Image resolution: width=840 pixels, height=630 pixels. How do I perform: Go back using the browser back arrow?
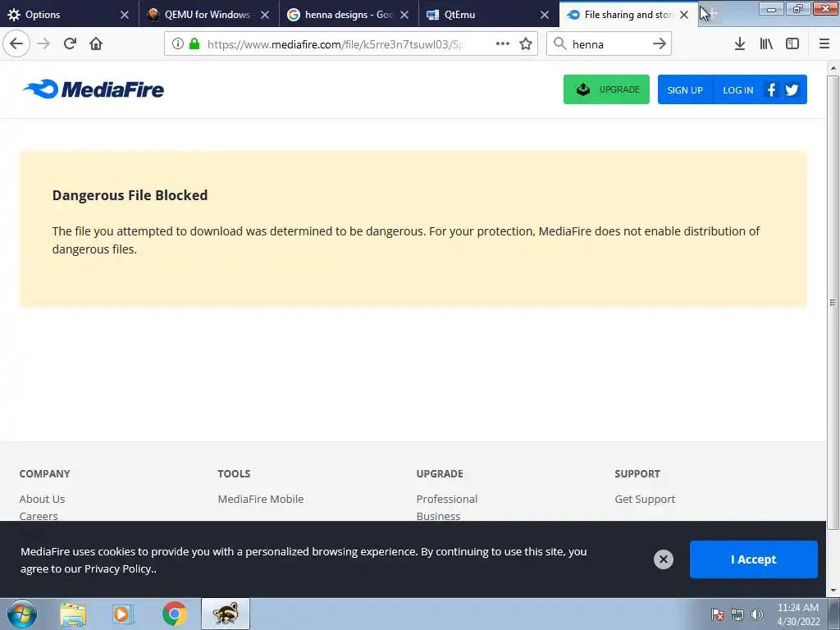coord(16,43)
